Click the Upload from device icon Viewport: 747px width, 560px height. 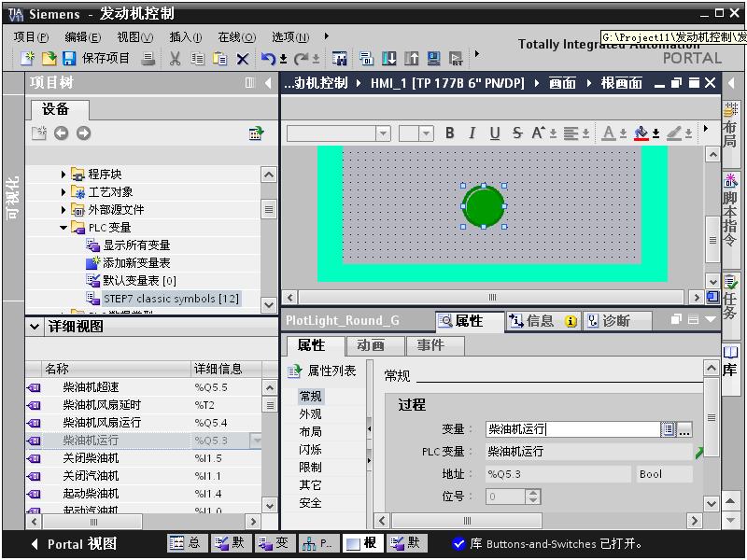tap(411, 59)
